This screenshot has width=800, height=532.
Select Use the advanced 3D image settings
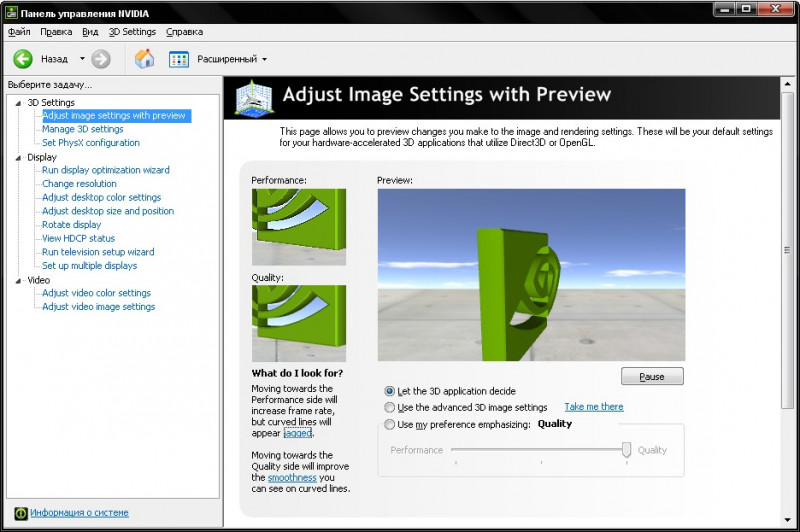click(389, 408)
